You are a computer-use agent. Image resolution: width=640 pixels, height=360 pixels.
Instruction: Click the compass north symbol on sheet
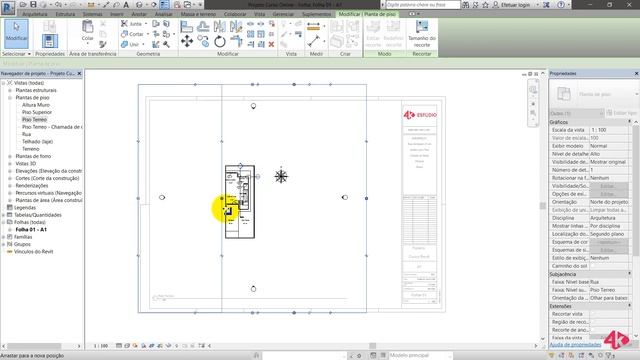281,176
